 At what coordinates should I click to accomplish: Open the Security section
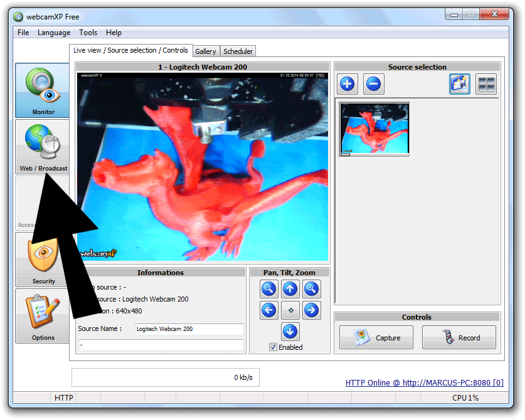43,260
